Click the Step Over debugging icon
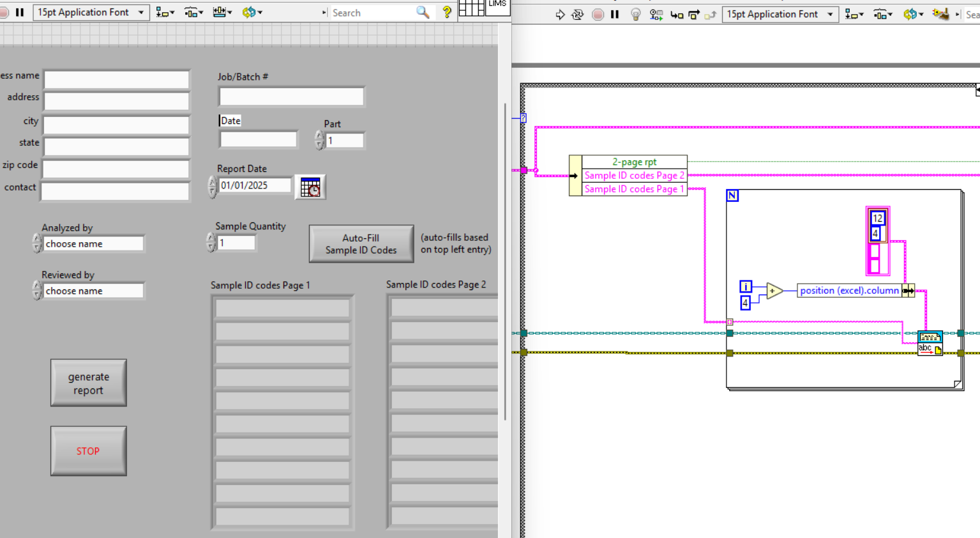This screenshot has height=538, width=980. click(695, 14)
